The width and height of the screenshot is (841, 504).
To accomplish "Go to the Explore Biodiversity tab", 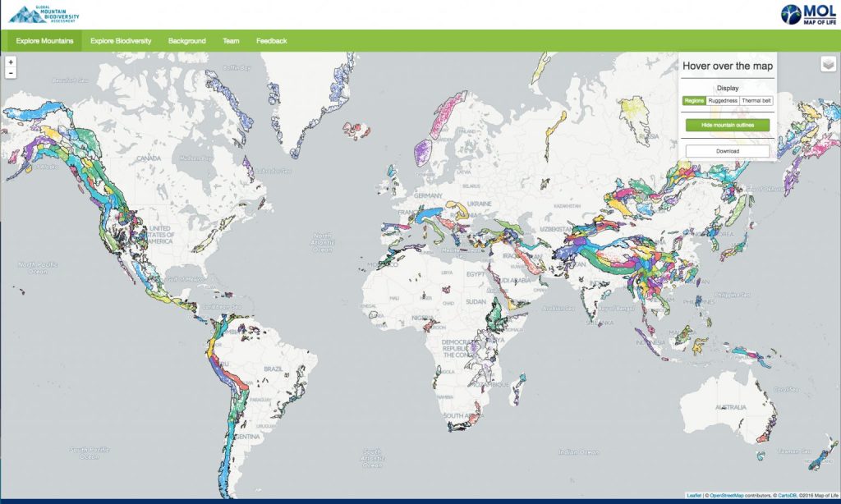I will coord(121,40).
